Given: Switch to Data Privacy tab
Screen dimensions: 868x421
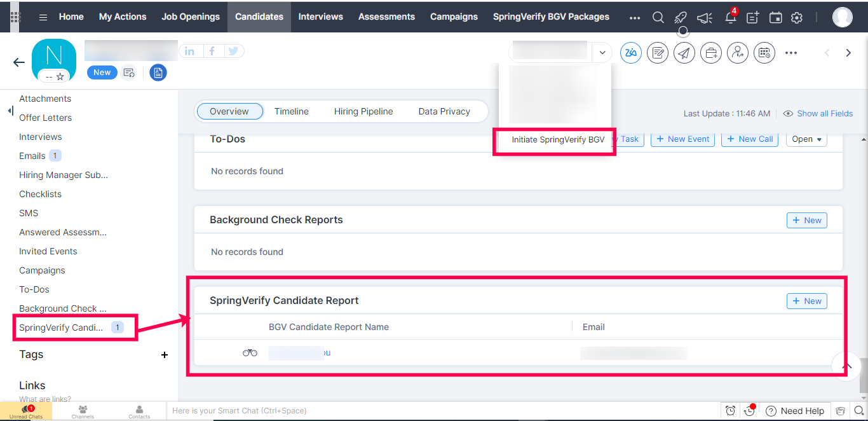Looking at the screenshot, I should (x=444, y=111).
